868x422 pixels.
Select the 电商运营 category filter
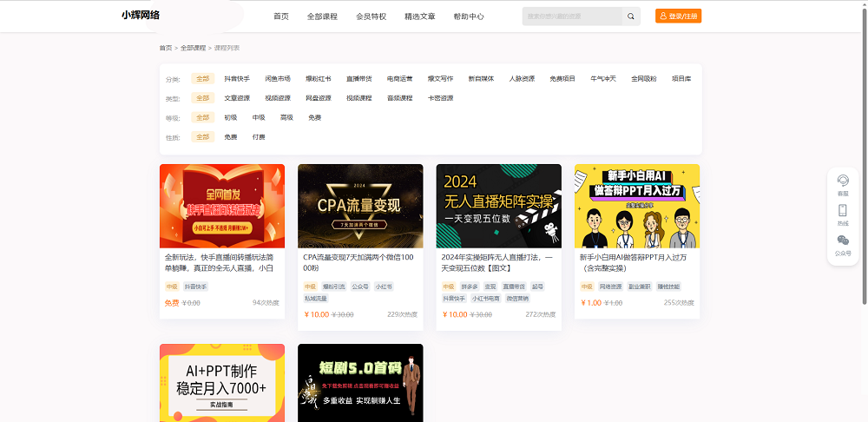point(399,79)
